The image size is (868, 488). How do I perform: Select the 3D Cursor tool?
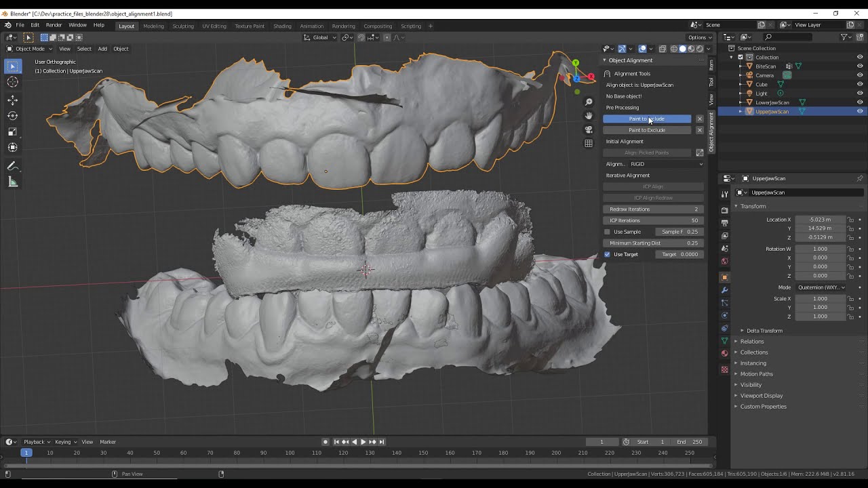coord(12,82)
